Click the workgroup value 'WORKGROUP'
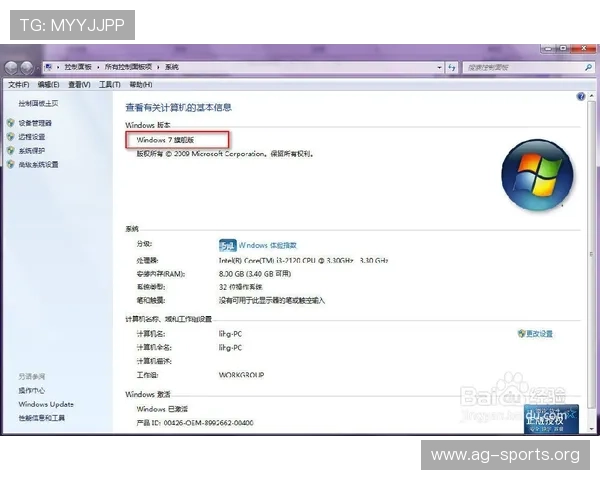600x480 pixels. coord(241,375)
